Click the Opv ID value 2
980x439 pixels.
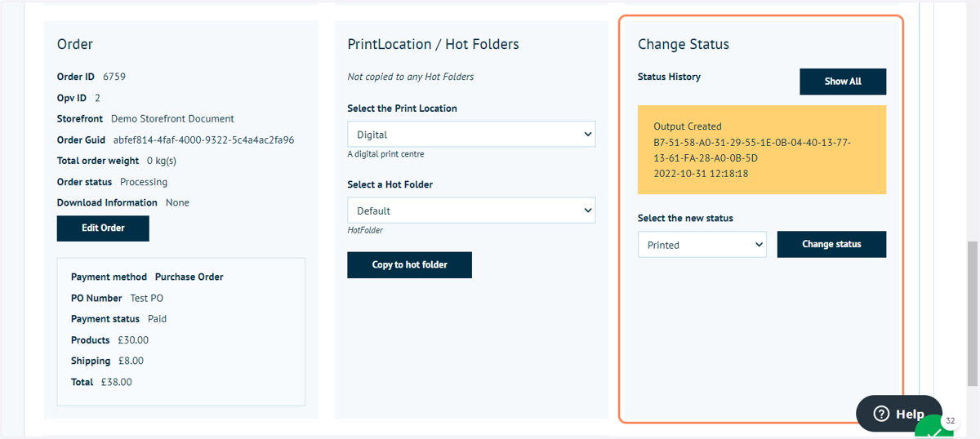point(98,98)
